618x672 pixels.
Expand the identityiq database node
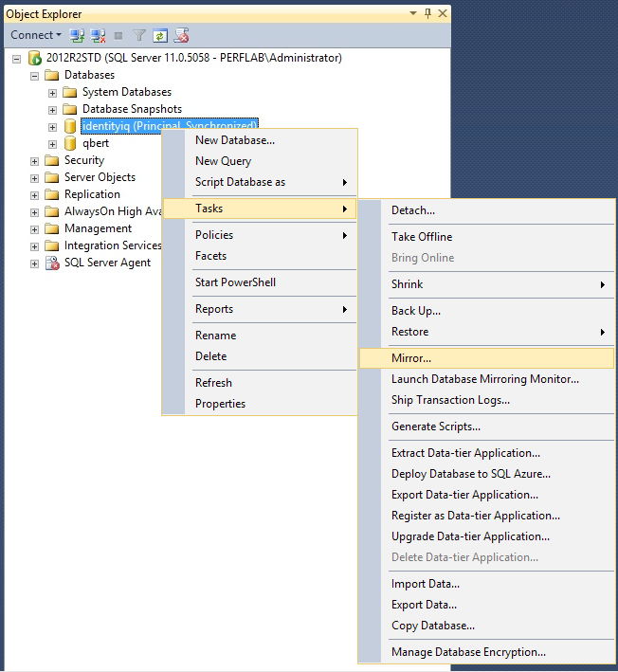pyautogui.click(x=52, y=127)
